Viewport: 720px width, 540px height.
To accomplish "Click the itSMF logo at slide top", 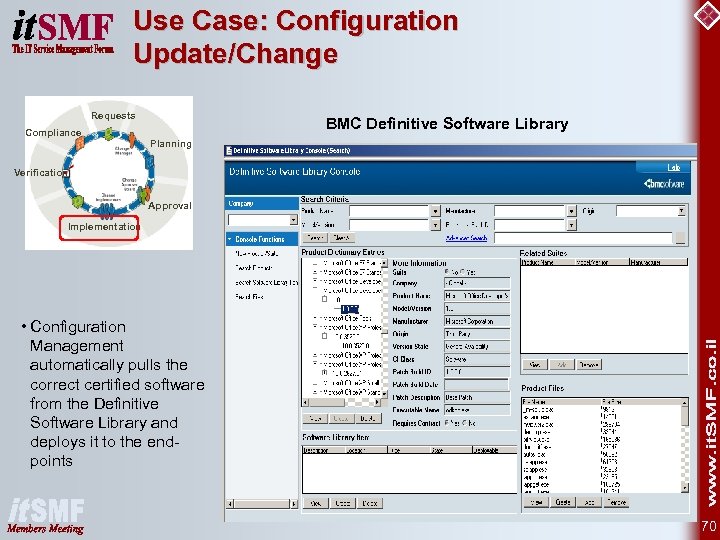I will 63,32.
